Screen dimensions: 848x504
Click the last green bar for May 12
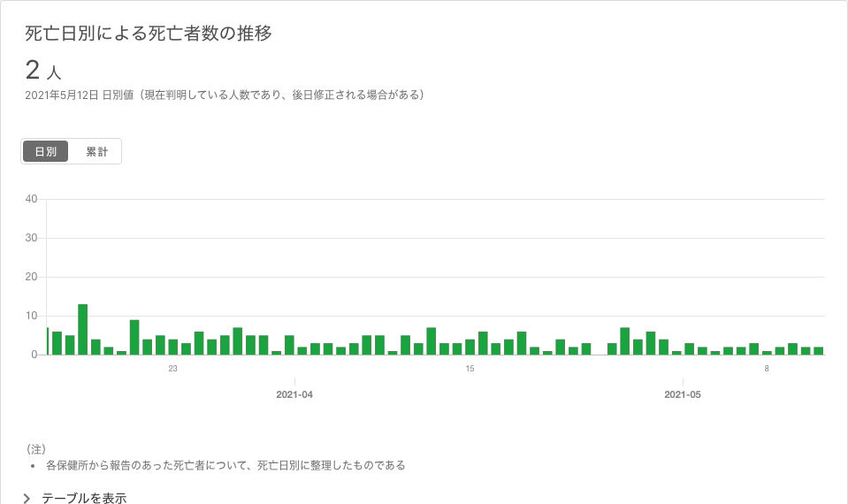[x=818, y=351]
